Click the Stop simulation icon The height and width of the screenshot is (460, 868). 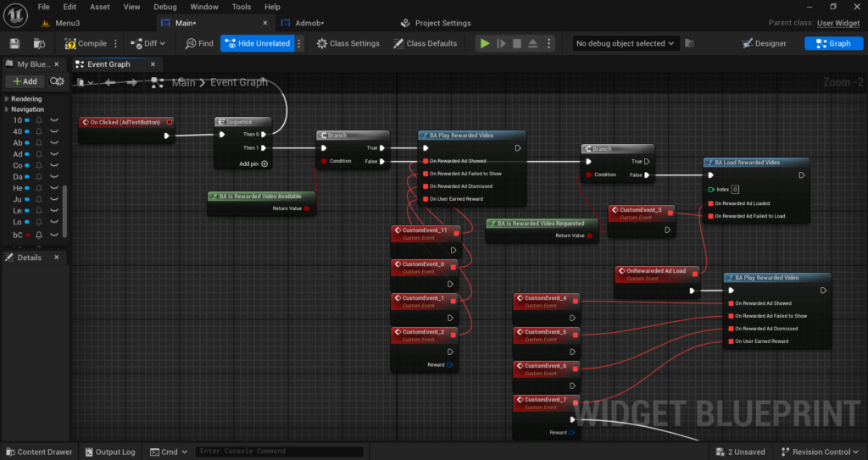[517, 43]
